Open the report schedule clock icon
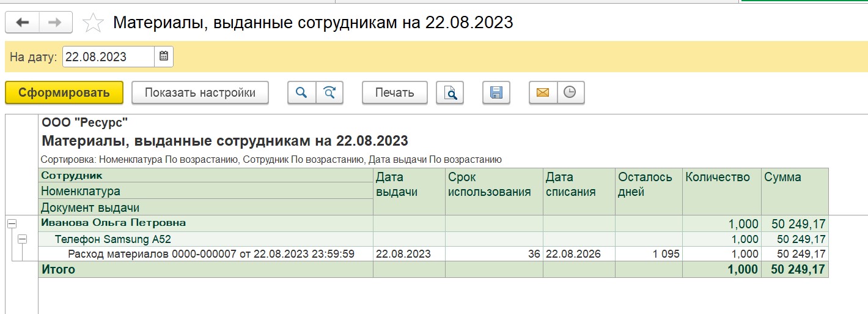 tap(570, 92)
